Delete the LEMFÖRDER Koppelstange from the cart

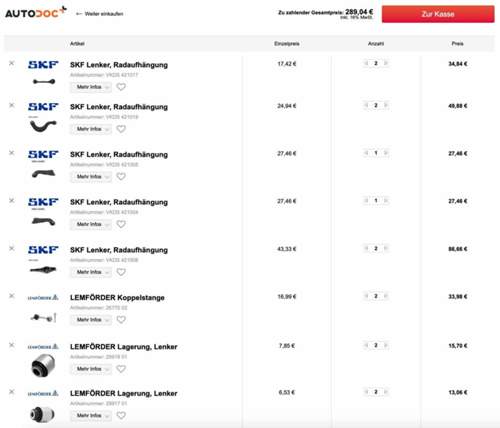pyautogui.click(x=12, y=296)
